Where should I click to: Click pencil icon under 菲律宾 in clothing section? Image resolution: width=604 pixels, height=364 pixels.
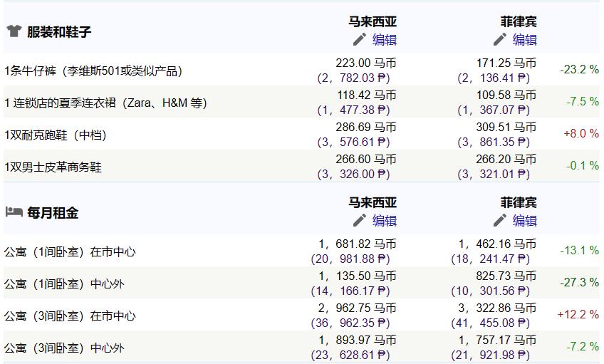click(499, 39)
